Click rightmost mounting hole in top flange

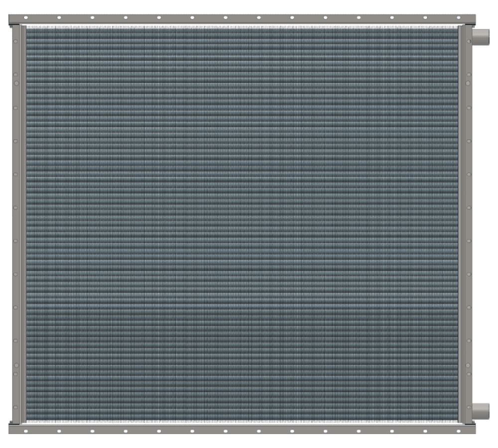(458, 18)
